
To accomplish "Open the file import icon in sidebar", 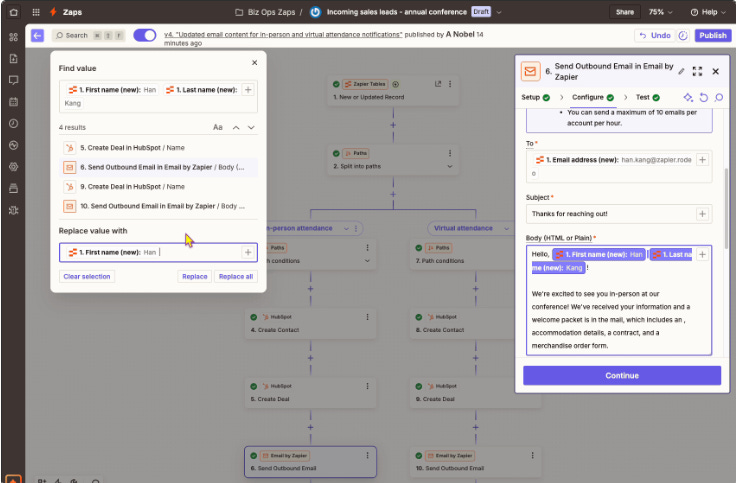I will pyautogui.click(x=14, y=58).
